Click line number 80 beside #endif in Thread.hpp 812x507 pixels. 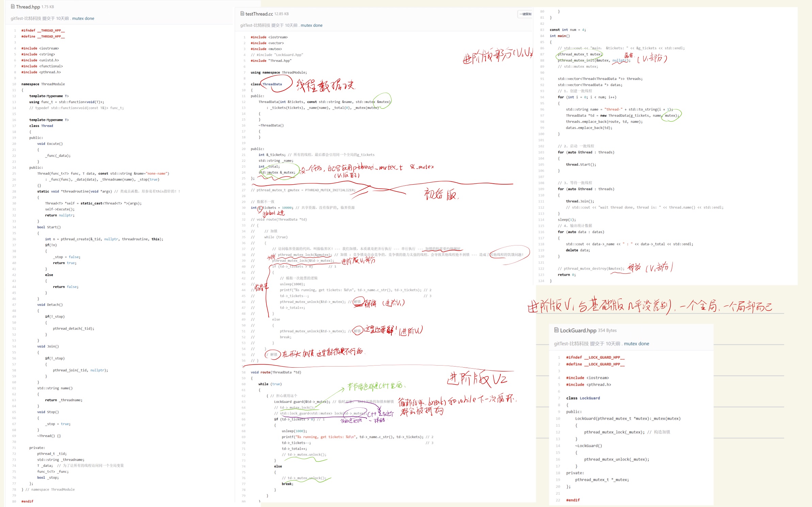pos(14,501)
